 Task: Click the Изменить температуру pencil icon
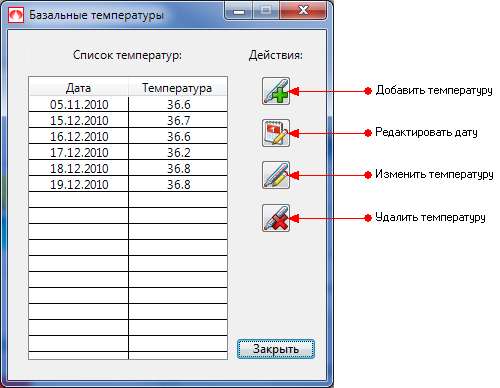click(276, 175)
